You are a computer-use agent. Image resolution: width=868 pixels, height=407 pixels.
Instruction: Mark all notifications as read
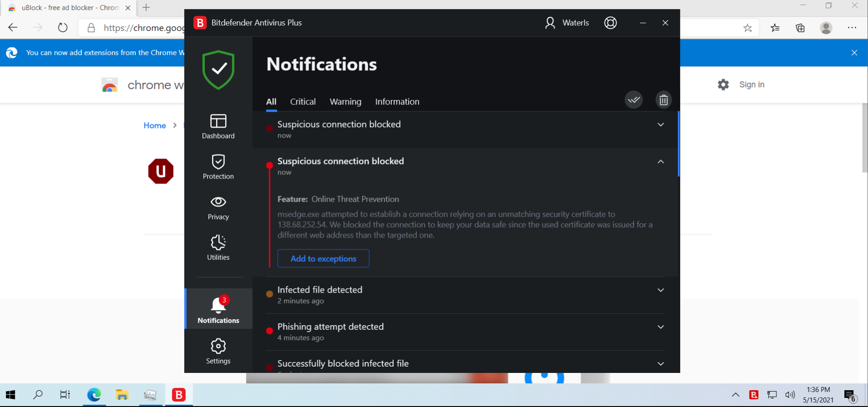point(634,100)
